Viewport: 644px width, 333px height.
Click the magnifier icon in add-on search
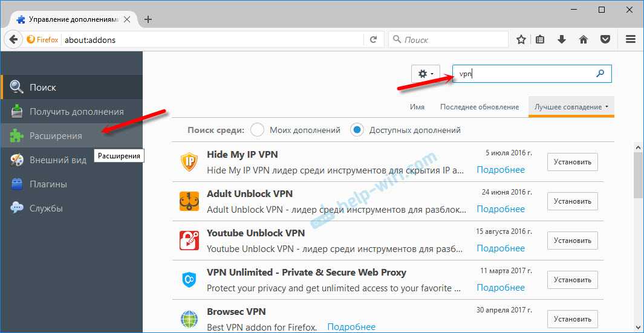tap(600, 74)
